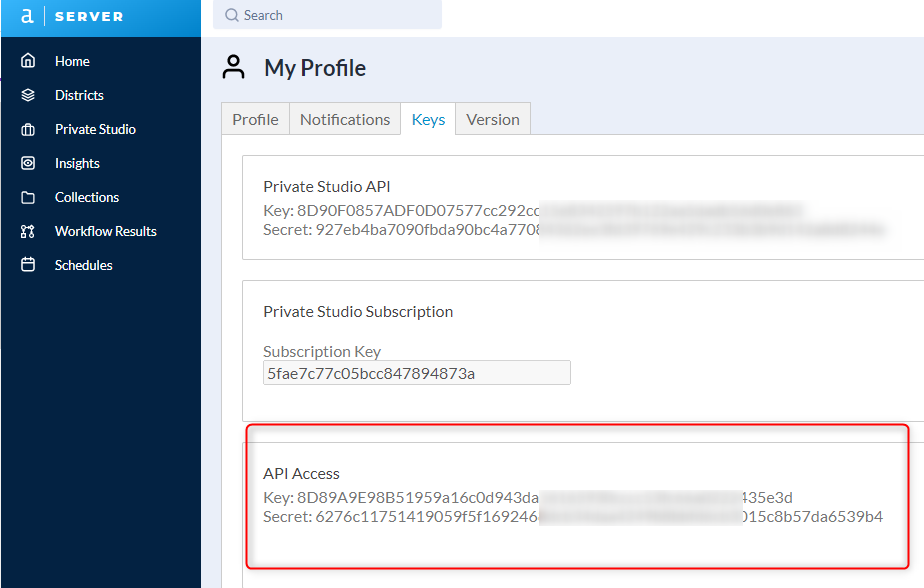
Task: Switch to the Notifications tab
Action: pyautogui.click(x=345, y=119)
